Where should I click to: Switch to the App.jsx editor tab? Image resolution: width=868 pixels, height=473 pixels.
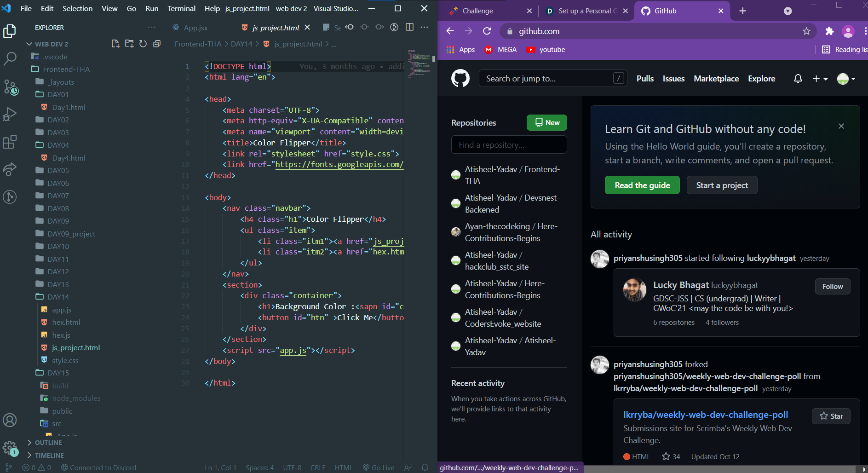pos(190,28)
